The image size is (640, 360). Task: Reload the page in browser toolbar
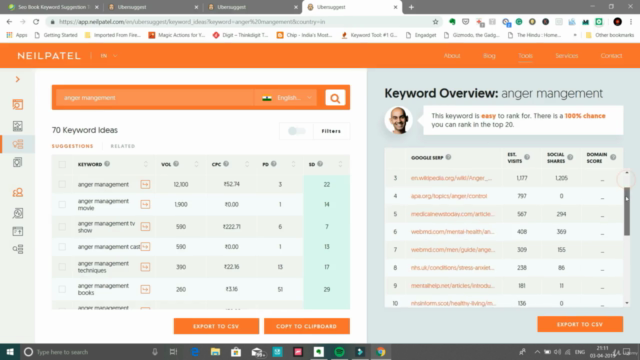point(36,22)
